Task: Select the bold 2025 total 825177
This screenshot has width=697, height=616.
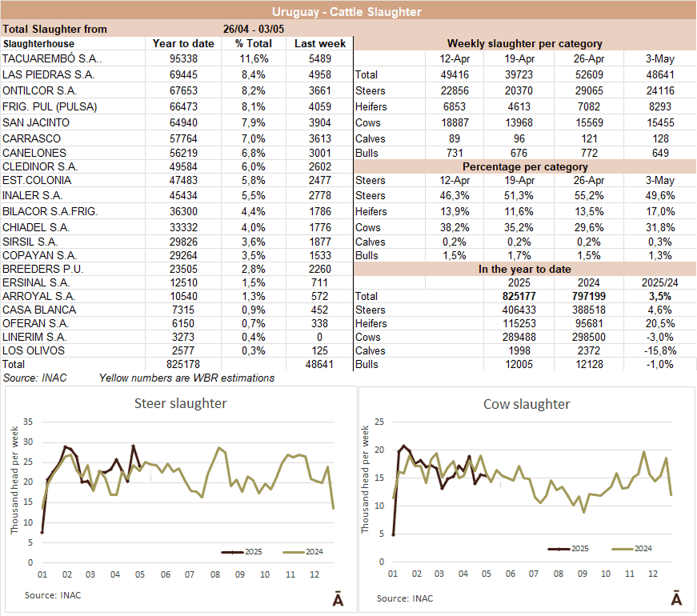Action: [519, 297]
